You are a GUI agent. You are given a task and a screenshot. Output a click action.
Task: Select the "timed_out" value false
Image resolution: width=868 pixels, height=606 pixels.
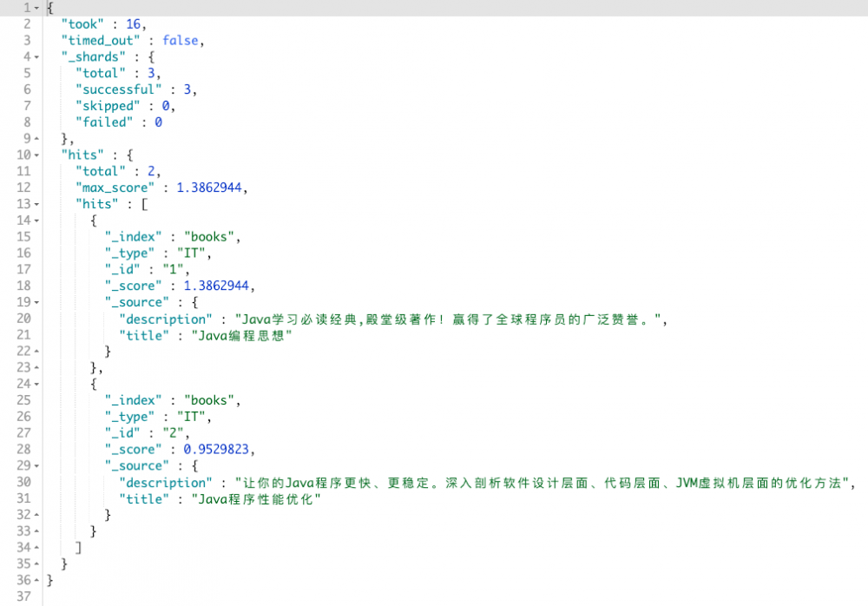click(x=181, y=40)
